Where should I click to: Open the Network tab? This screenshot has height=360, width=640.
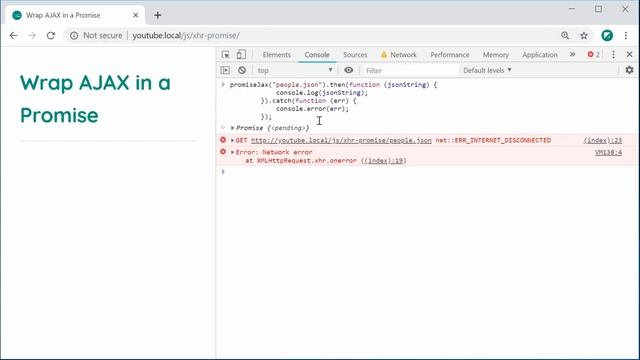click(398, 55)
